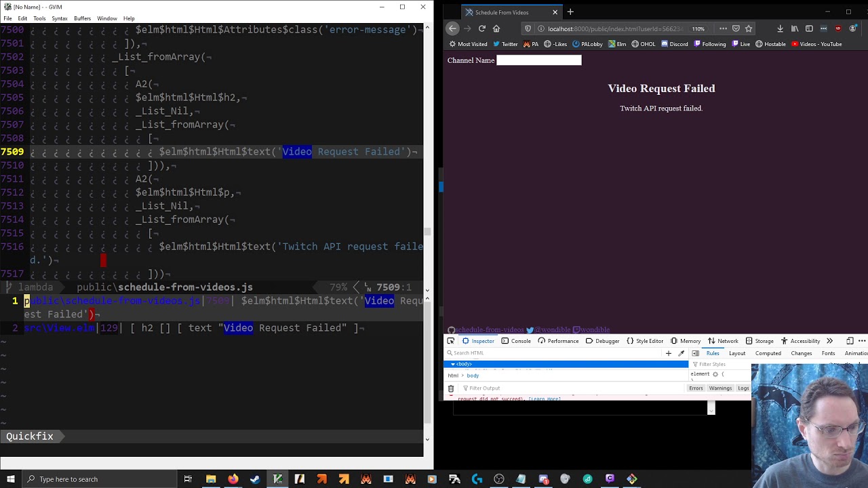Switch to the Performance devtools tab
The height and width of the screenshot is (488, 868).
(557, 341)
